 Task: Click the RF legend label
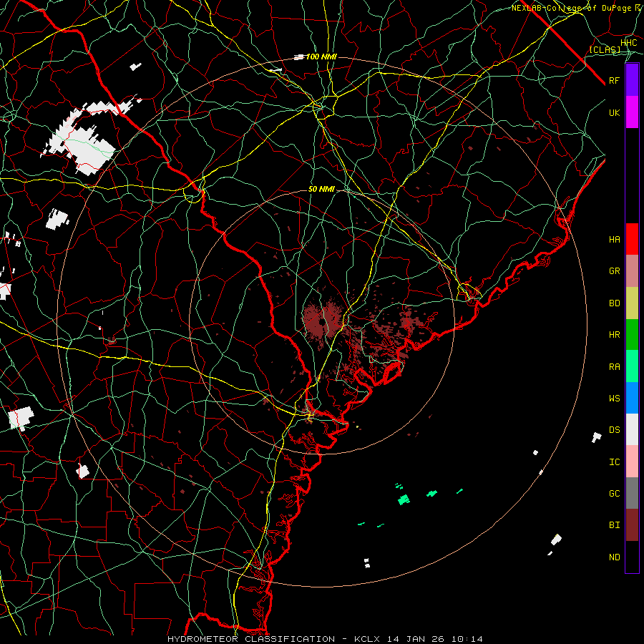tap(615, 80)
